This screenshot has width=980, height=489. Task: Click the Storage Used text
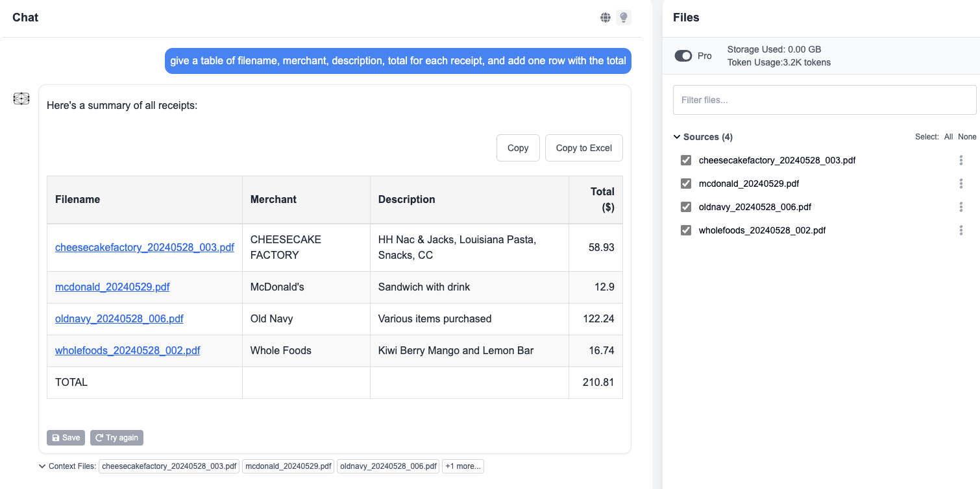click(x=774, y=49)
